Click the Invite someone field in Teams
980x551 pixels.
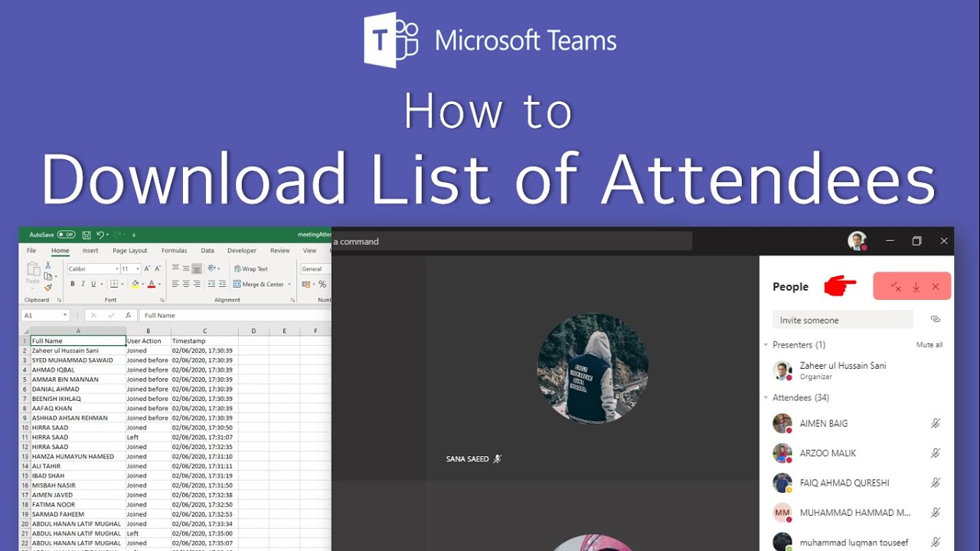843,320
